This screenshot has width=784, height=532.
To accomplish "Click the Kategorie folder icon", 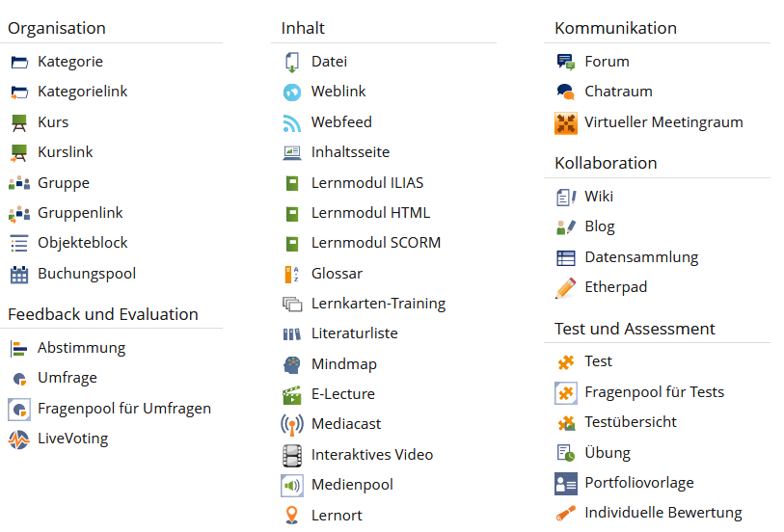I will [19, 62].
